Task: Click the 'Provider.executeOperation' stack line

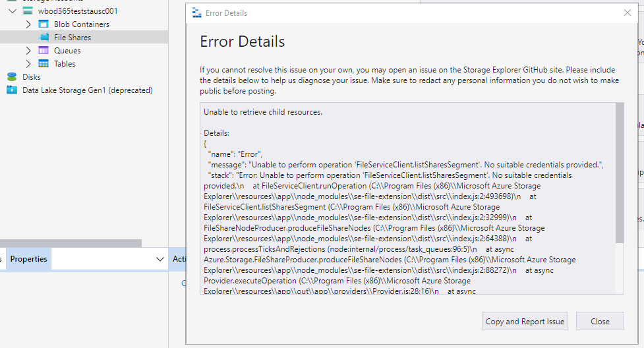Action: (x=337, y=281)
